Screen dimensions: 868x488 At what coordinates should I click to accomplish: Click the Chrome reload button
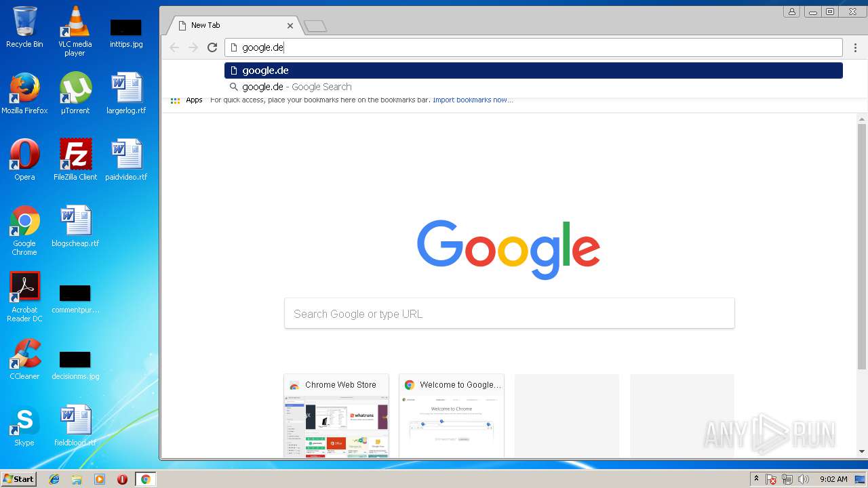click(x=212, y=47)
